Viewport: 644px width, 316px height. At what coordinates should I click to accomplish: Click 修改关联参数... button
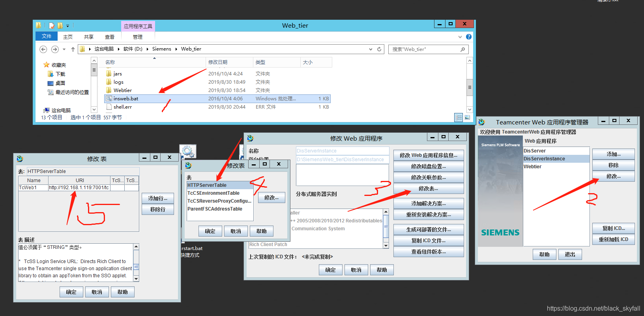click(x=429, y=177)
